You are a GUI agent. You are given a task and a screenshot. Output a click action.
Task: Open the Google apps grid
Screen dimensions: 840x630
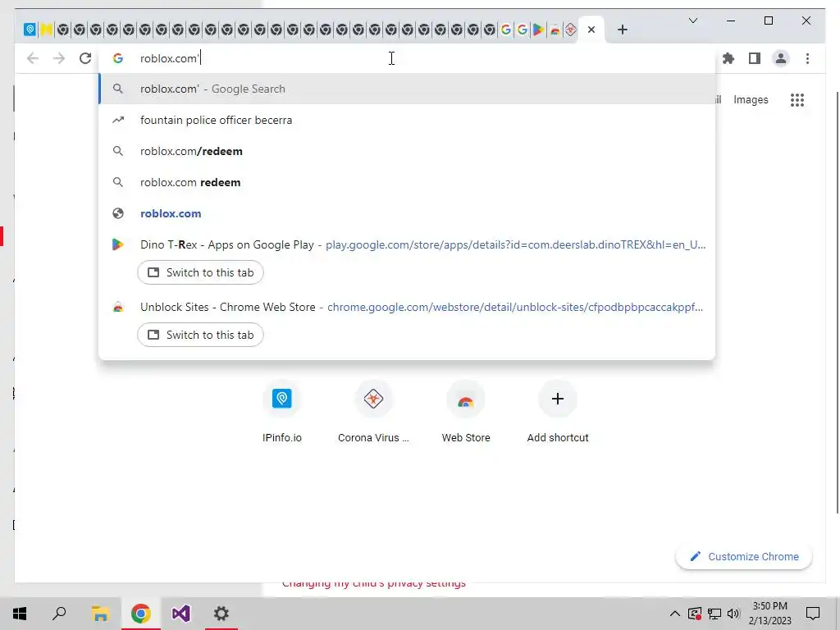point(797,99)
